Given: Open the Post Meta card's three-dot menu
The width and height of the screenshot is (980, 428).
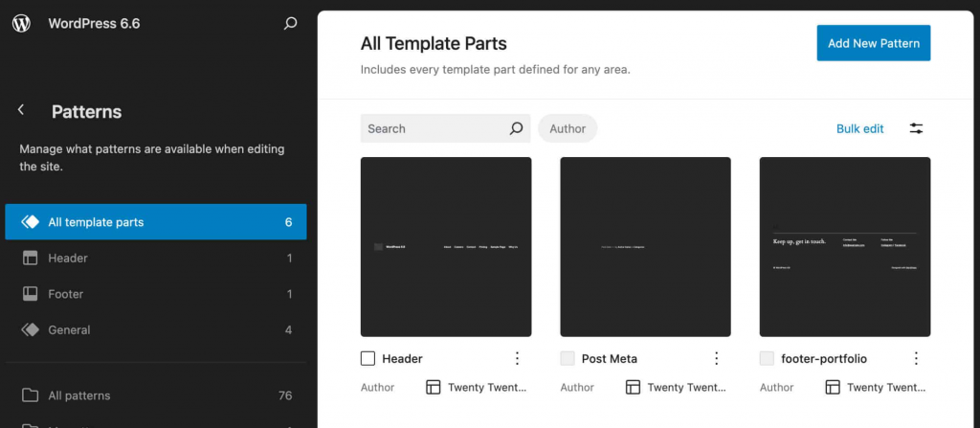Looking at the screenshot, I should coord(716,358).
